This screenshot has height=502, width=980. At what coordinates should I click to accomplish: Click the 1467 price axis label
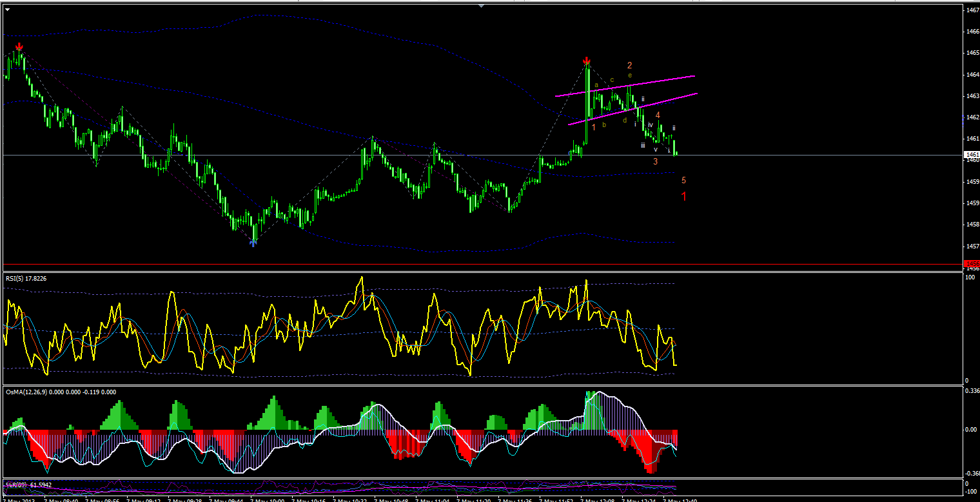click(973, 10)
